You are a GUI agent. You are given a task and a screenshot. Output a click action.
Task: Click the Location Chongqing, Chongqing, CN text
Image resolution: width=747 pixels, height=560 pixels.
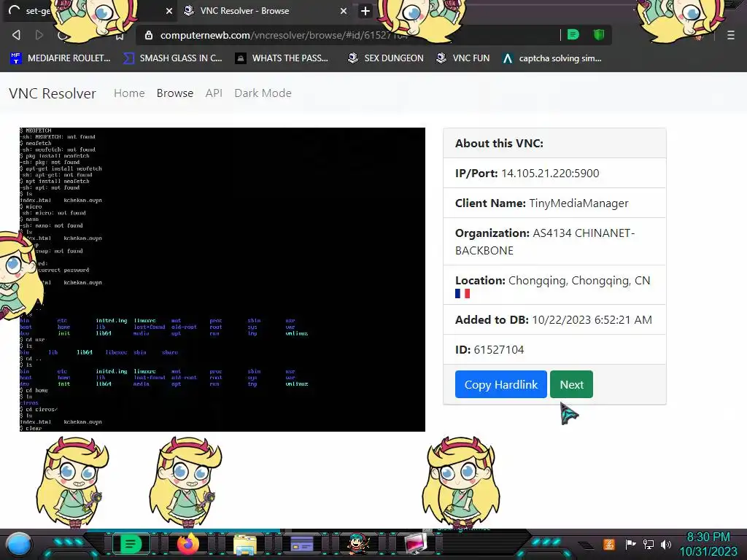[x=578, y=281]
